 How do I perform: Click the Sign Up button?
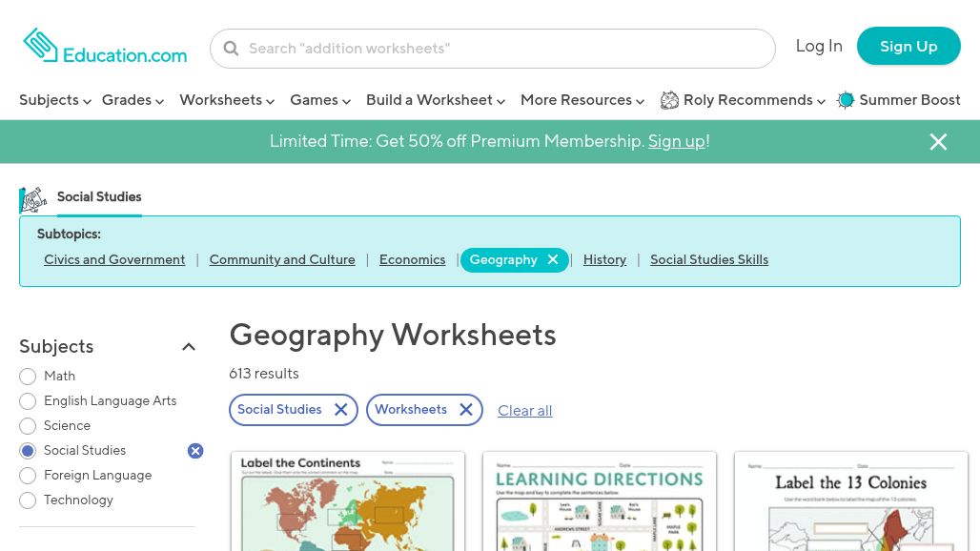[x=909, y=46]
